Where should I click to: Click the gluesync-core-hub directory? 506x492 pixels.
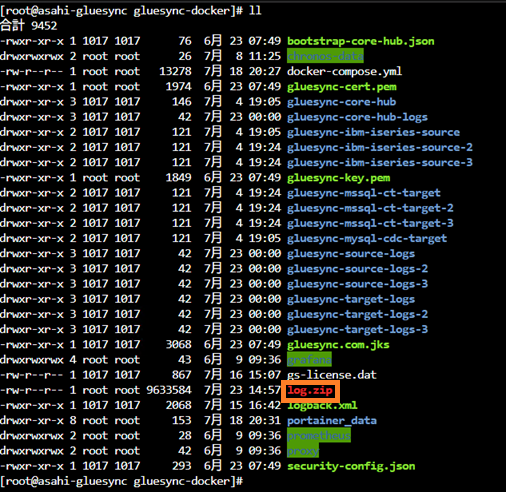tap(342, 102)
